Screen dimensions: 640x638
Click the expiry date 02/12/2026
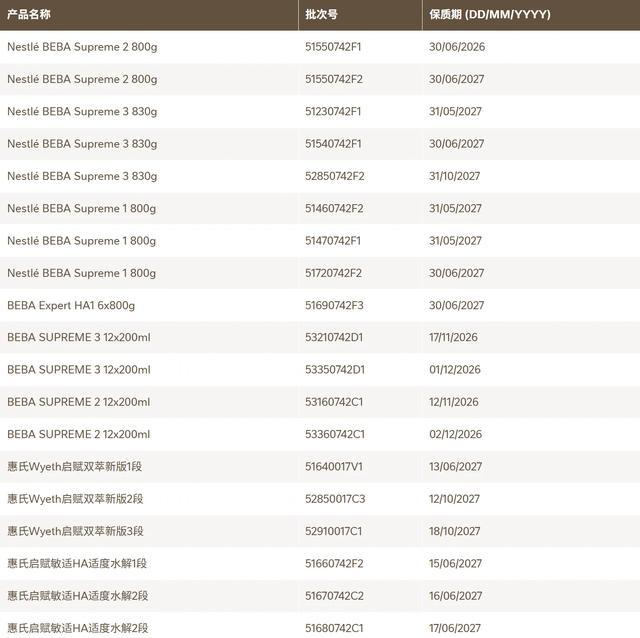pos(456,434)
